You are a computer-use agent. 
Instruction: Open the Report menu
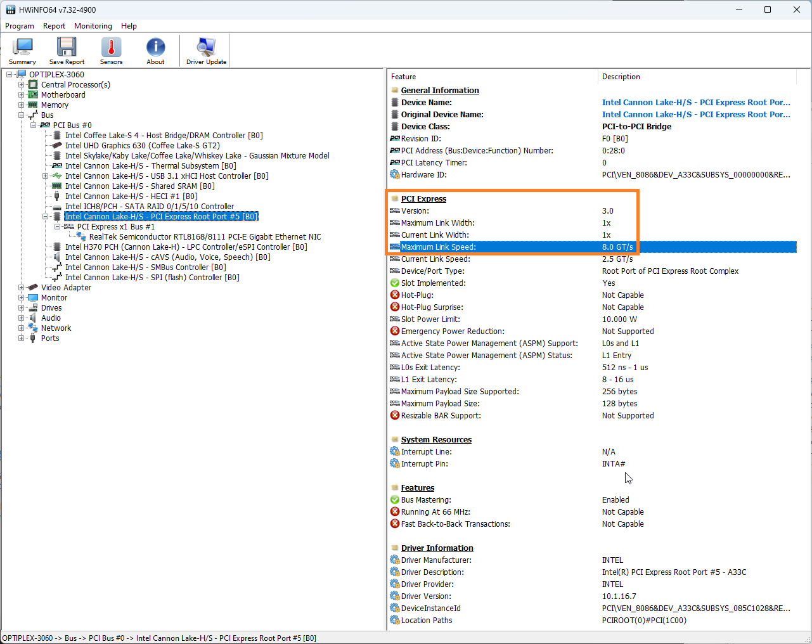(54, 26)
